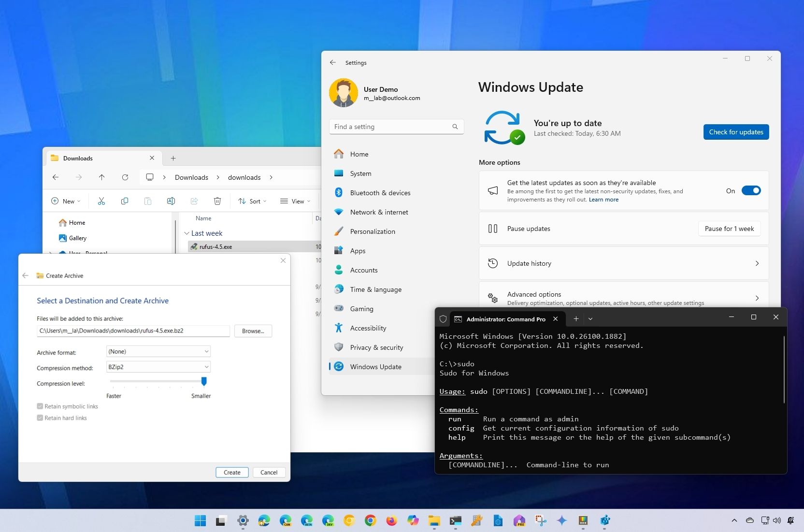Image resolution: width=804 pixels, height=532 pixels.
Task: Click the Check for updates button
Action: [736, 132]
